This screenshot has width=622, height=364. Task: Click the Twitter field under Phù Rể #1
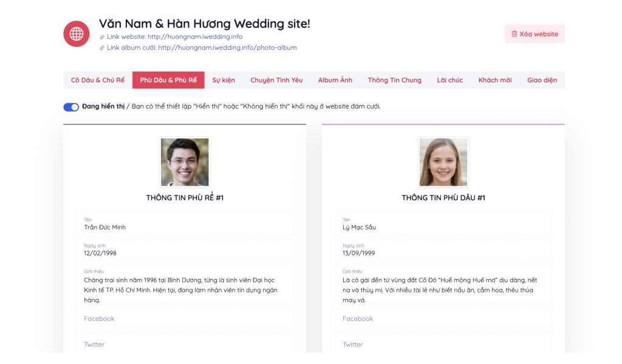click(184, 344)
